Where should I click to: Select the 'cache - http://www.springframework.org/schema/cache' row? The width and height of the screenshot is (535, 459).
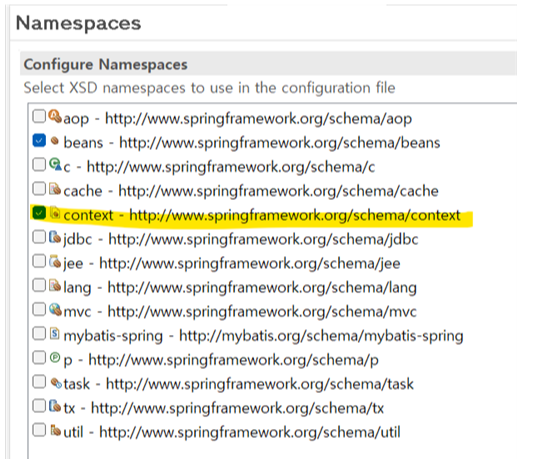coord(251,191)
